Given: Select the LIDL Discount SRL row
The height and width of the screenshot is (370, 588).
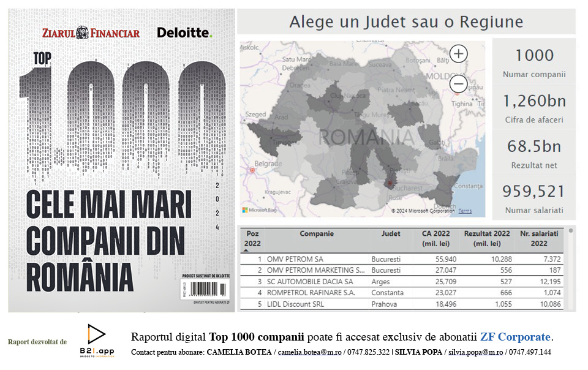Looking at the screenshot, I should coord(402,304).
